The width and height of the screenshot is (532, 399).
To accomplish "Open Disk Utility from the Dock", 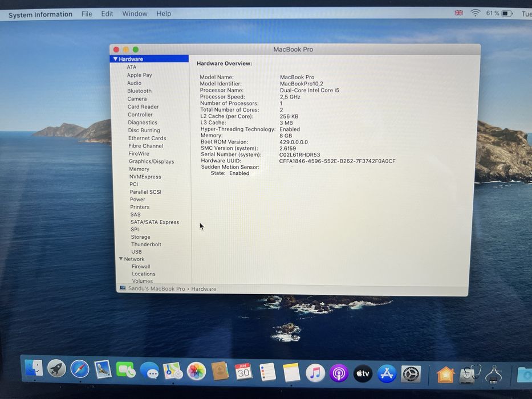I will (x=470, y=374).
